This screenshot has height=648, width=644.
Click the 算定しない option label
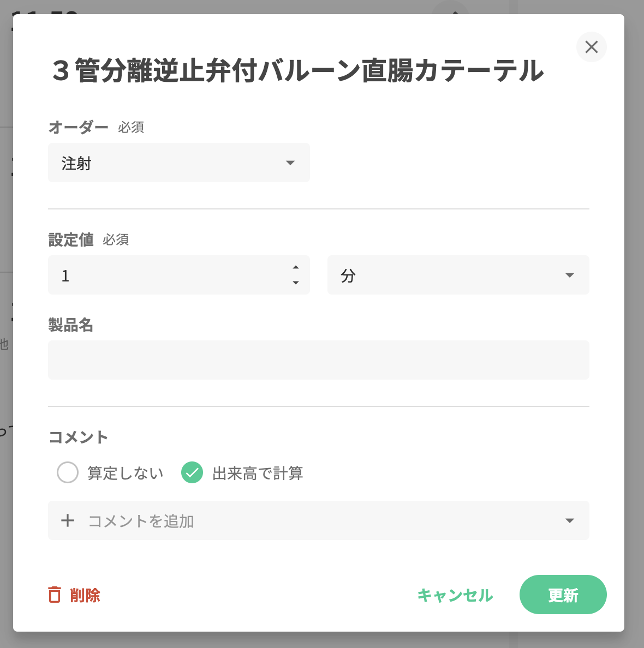click(x=126, y=473)
